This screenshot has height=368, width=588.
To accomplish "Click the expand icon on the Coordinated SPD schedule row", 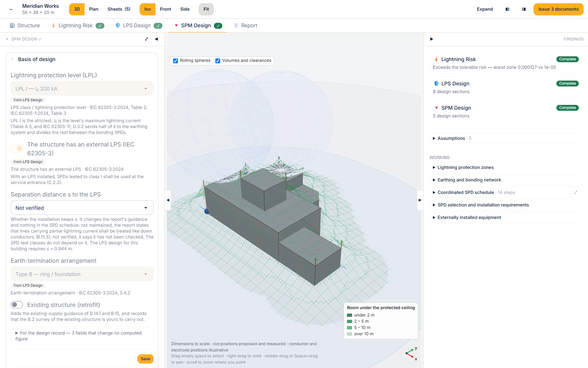I will pos(576,192).
